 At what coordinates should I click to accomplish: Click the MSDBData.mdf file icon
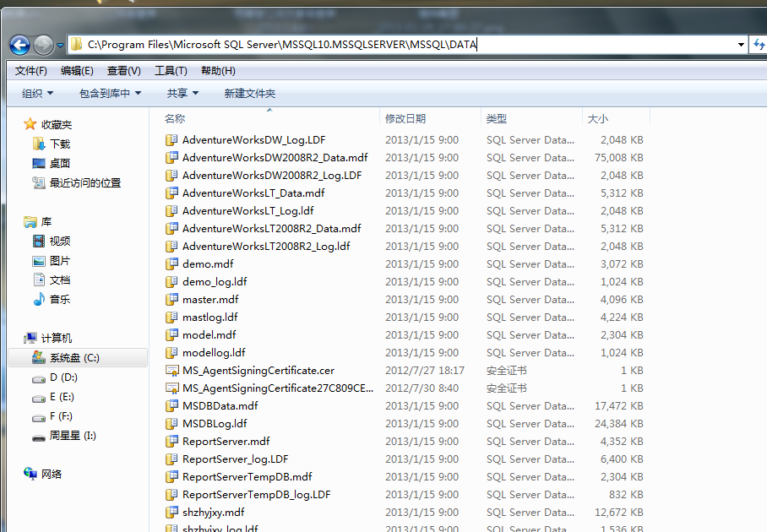171,406
